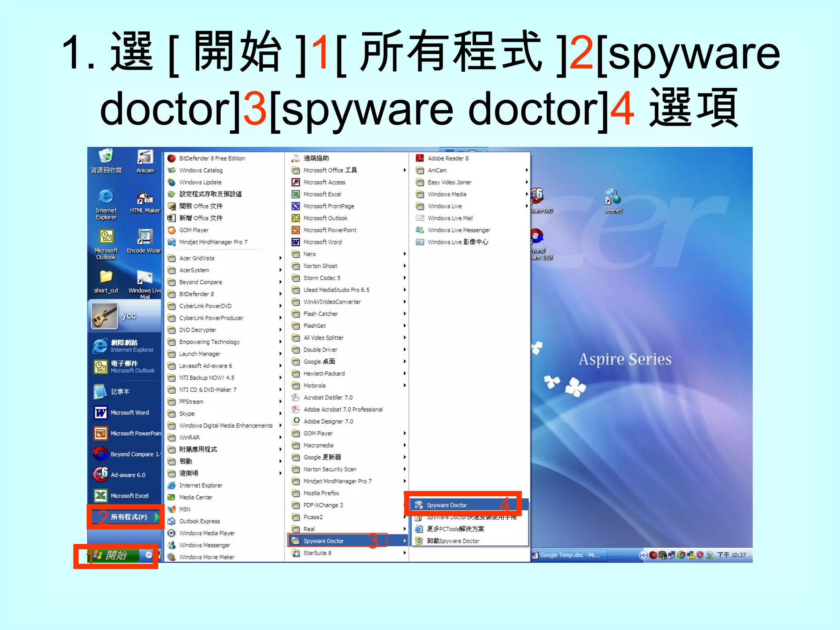
Task: Expand the AcerSystem submenu
Action: pos(224,270)
